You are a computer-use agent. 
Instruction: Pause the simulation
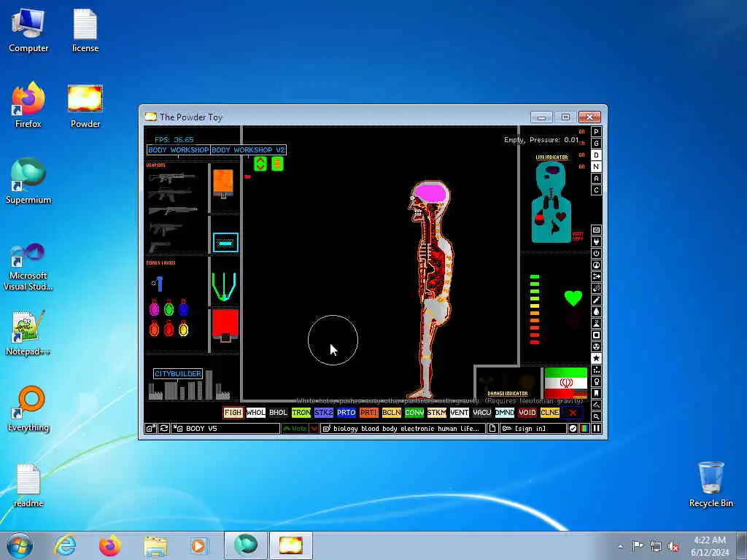coord(596,429)
